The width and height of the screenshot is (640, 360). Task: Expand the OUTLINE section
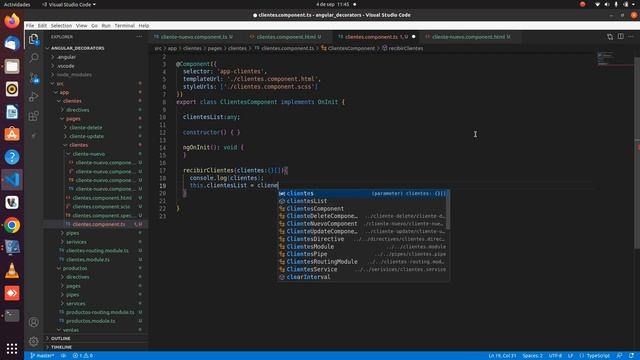[60, 338]
